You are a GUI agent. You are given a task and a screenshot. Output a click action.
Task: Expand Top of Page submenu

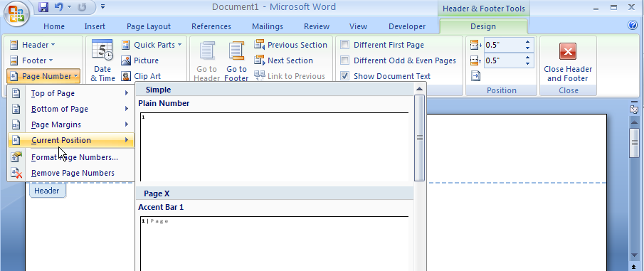pos(71,93)
